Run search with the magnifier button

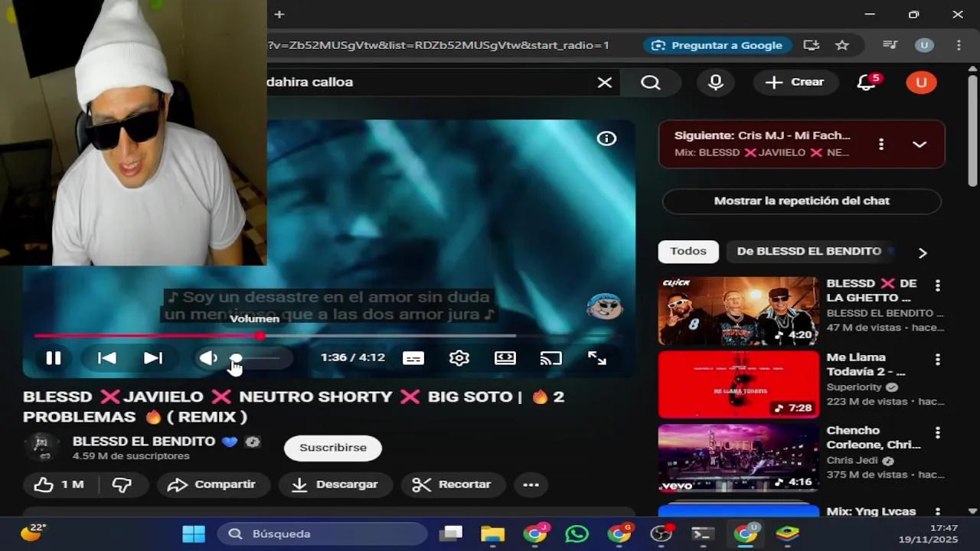(x=651, y=83)
